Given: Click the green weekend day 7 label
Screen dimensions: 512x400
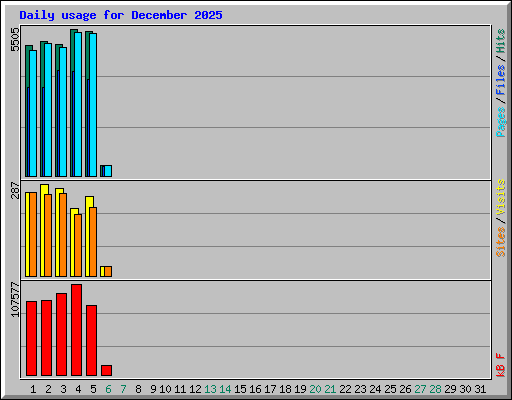Looking at the screenshot, I should 123,389.
